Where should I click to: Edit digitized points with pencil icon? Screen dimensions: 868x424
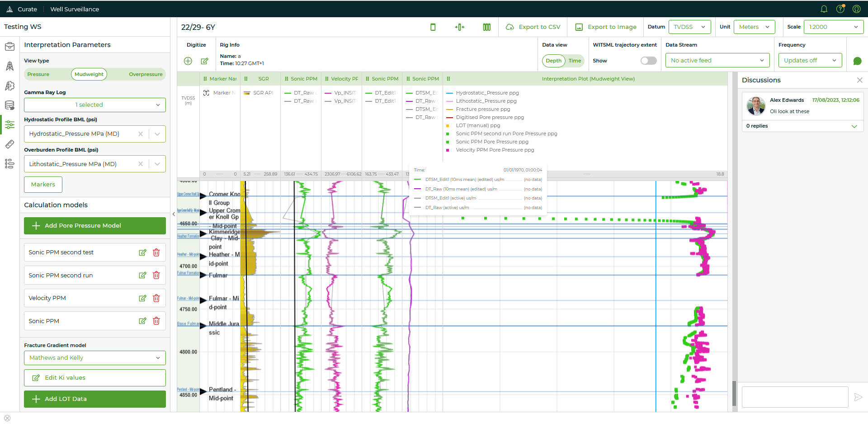(204, 61)
